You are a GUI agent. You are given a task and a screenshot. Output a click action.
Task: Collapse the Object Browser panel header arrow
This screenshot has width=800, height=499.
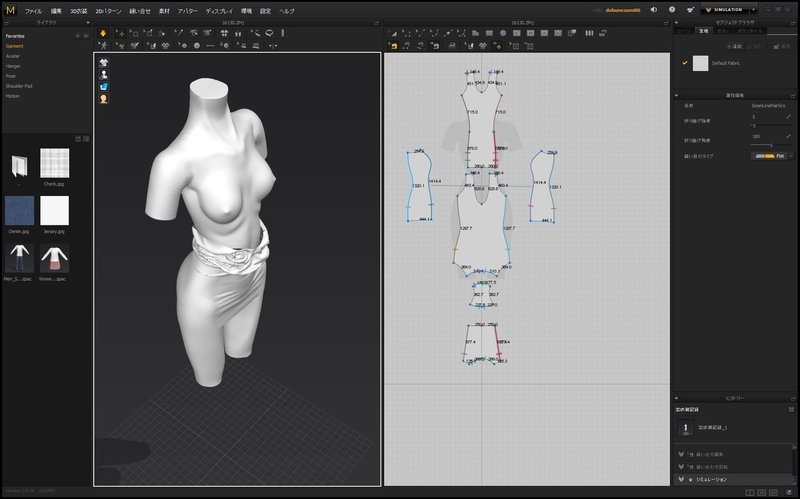(675, 21)
